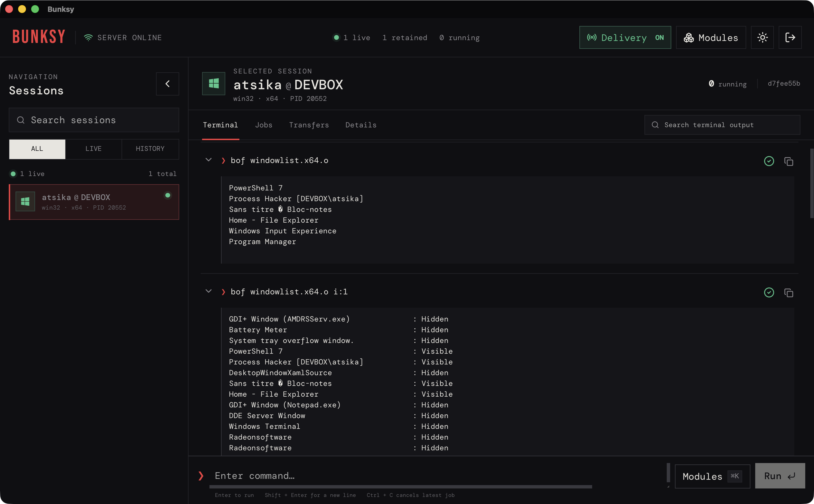Click the win32 · x64 · PID 20552 subtitle in the selected session header

(280, 99)
